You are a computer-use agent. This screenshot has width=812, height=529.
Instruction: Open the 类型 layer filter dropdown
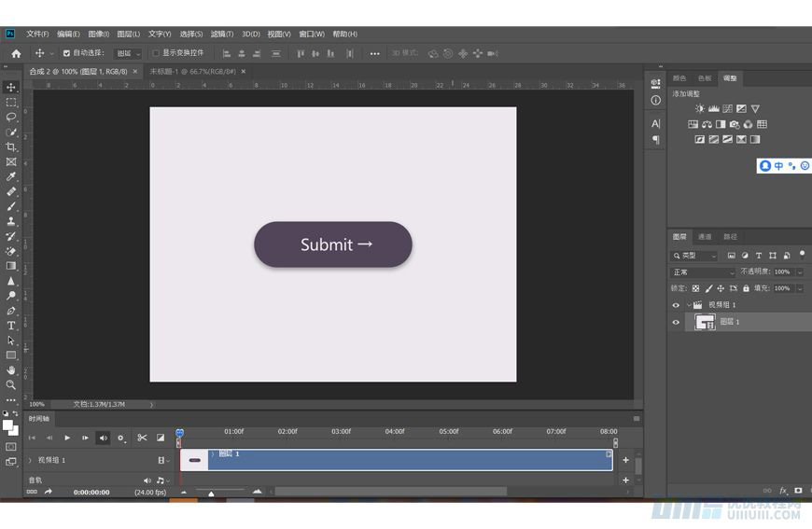[x=695, y=256]
